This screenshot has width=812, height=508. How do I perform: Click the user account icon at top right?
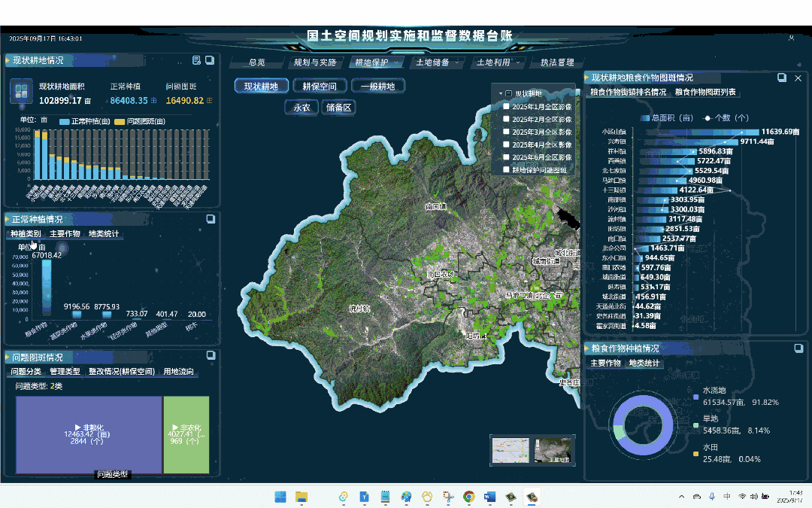tap(791, 38)
